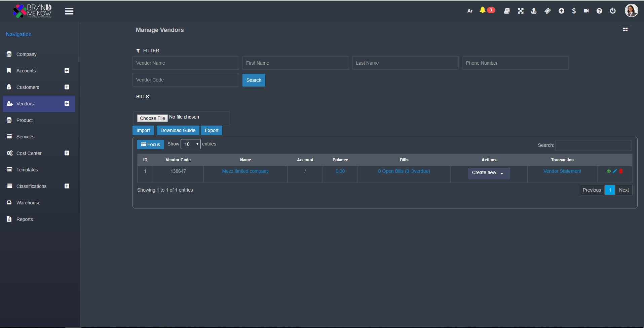Click the Vendor Name filter field
Screen dimensions: 644x328
pos(185,63)
